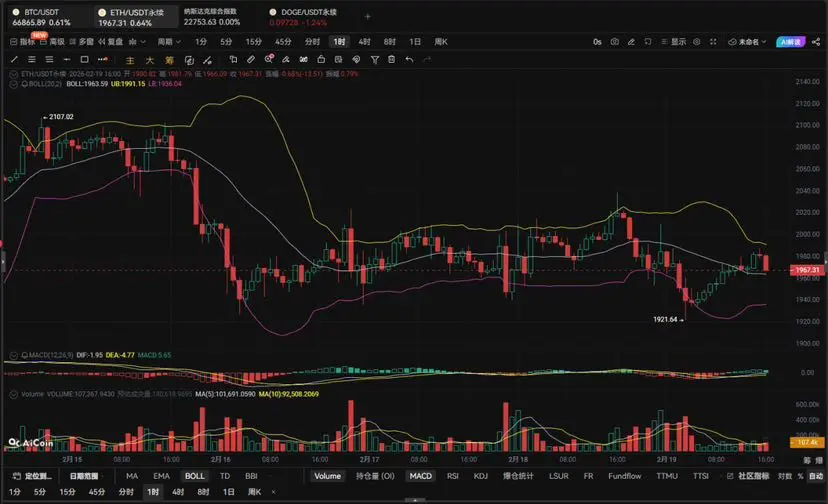The width and height of the screenshot is (828, 504).
Task: Select 1日 timeframe in top bar
Action: pos(415,42)
